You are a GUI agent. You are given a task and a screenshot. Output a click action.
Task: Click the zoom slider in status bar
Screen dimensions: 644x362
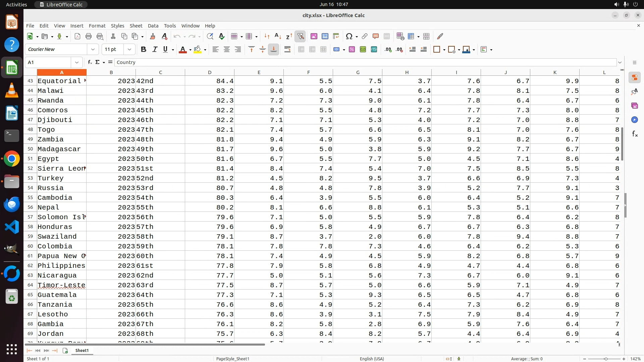[x=605, y=359]
